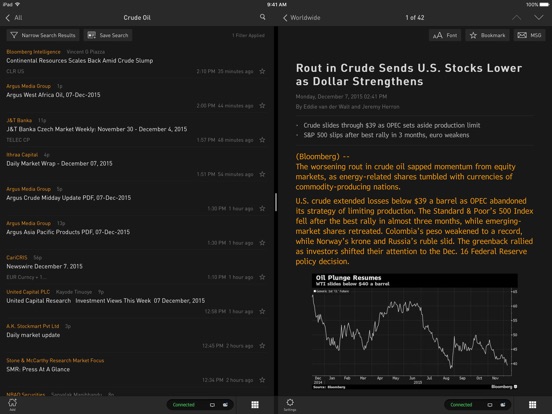The width and height of the screenshot is (552, 414).
Task: Click the 1 Filter Applied label
Action: click(248, 36)
